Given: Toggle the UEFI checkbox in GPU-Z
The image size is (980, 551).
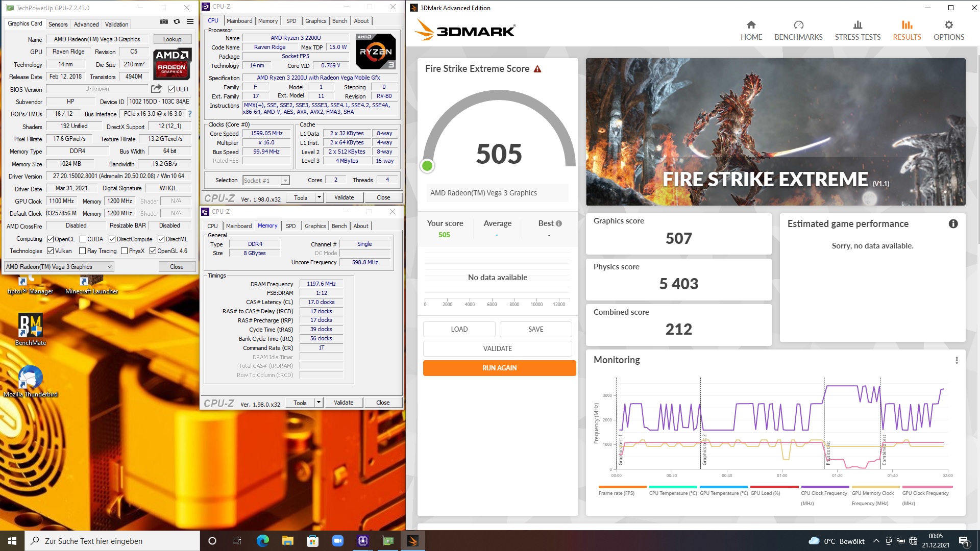Looking at the screenshot, I should coord(171,89).
